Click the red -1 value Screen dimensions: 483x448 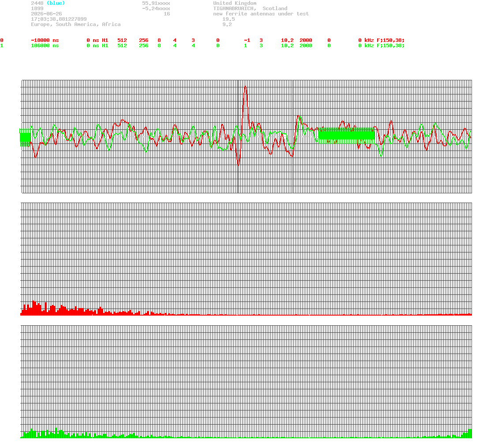pyautogui.click(x=247, y=41)
